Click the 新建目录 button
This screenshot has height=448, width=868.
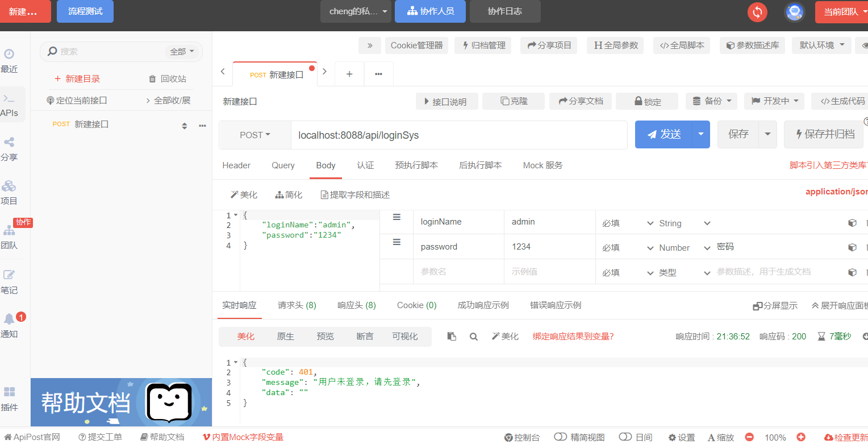coord(77,79)
